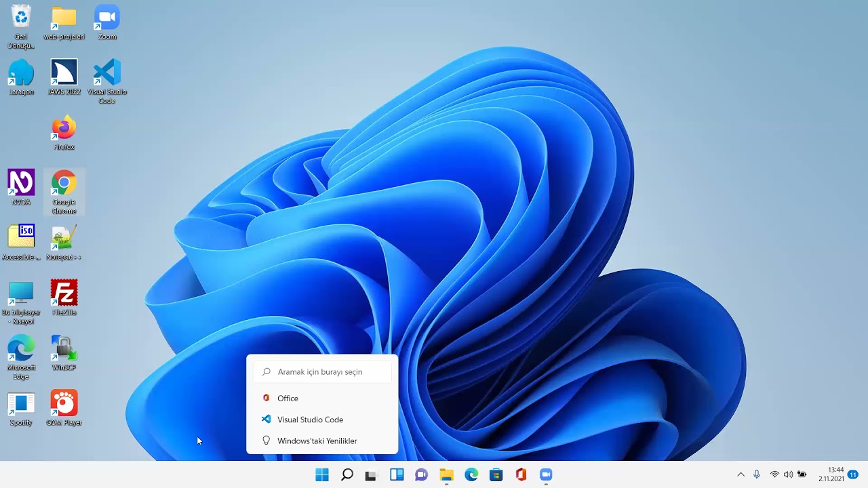
Task: Open Office from the taskbar
Action: pos(521,474)
